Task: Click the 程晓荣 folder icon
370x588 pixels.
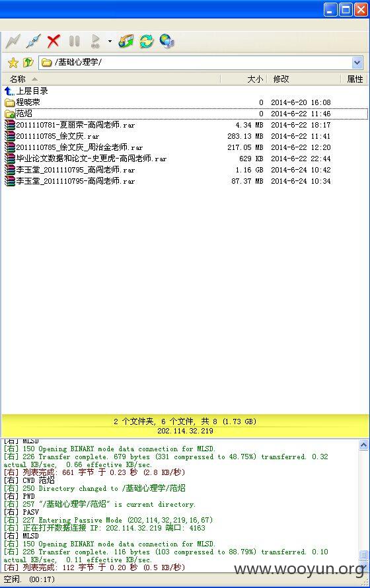Action: pyautogui.click(x=9, y=102)
